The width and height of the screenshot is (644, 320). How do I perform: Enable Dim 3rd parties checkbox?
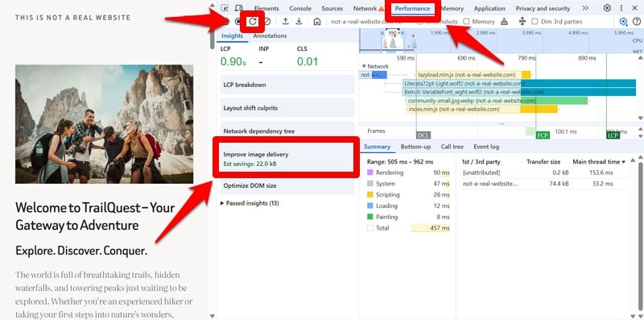[x=535, y=22]
